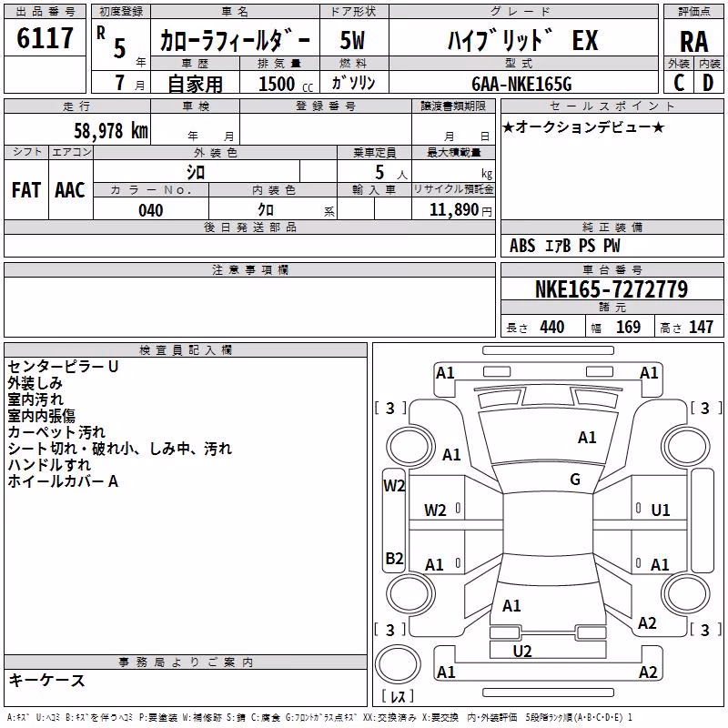The height and width of the screenshot is (728, 728).
Task: Click the B2 damage mark on the diagram
Action: point(394,558)
